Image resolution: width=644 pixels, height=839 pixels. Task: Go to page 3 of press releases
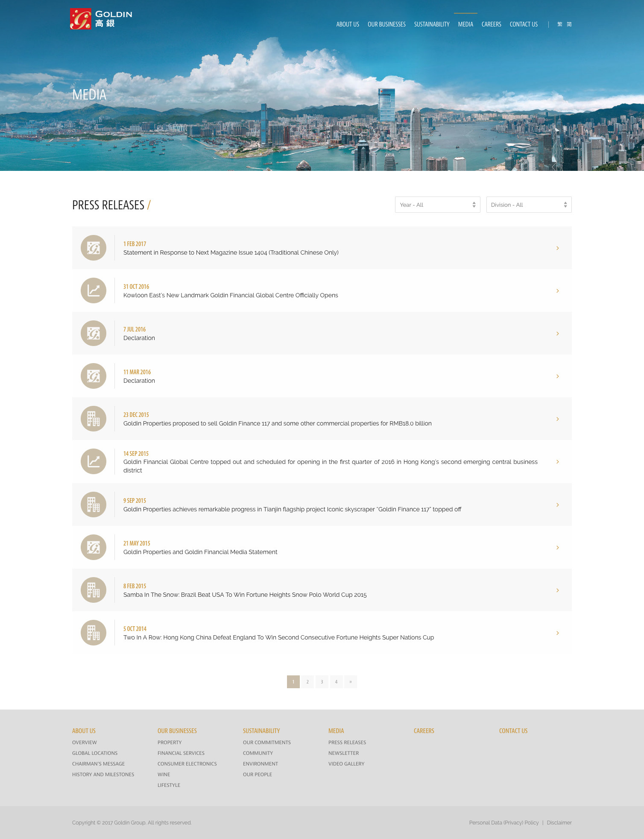click(x=322, y=682)
